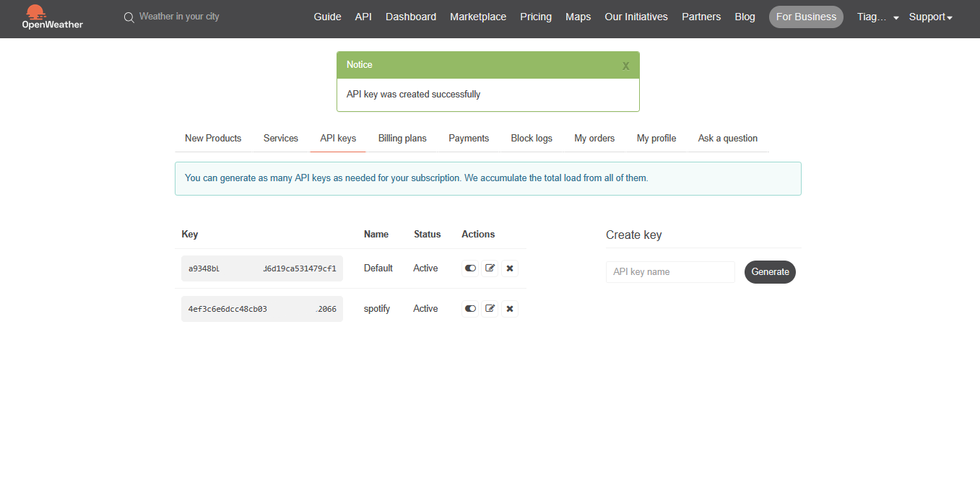Focus the API key name field
Screen dimensions: 980x498
(x=670, y=272)
